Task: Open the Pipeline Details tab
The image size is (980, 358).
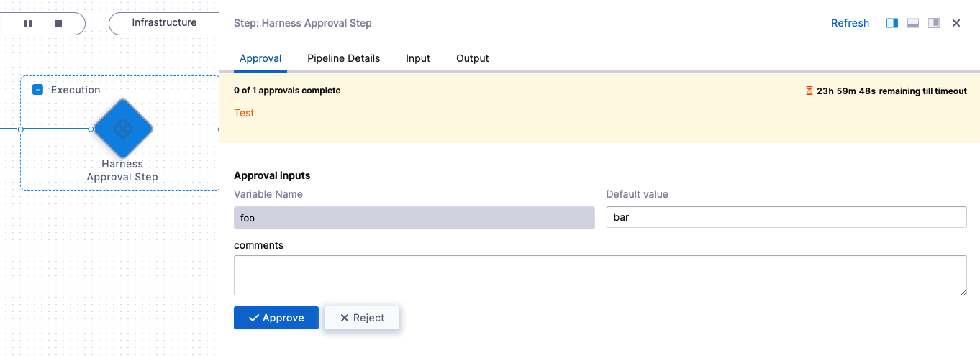Action: (343, 58)
